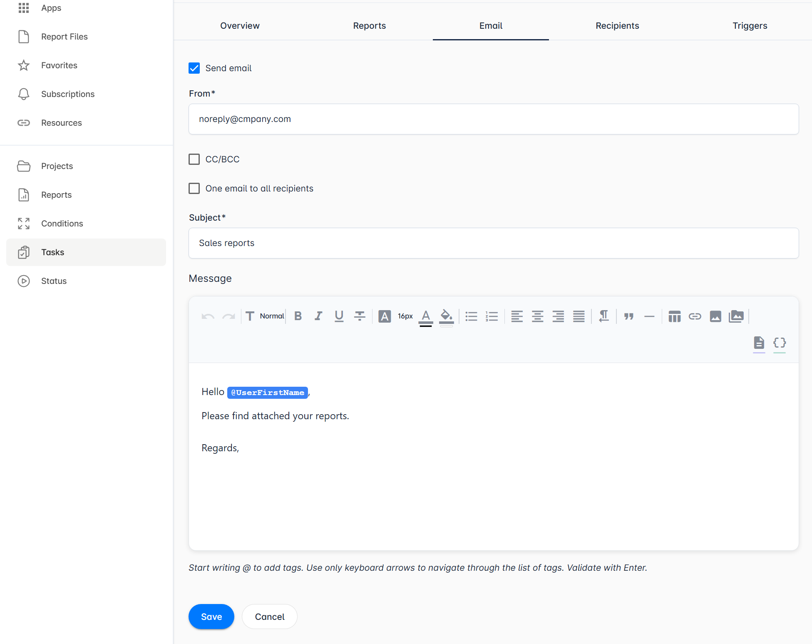This screenshot has width=812, height=644.
Task: Open the image gallery picker
Action: (736, 316)
